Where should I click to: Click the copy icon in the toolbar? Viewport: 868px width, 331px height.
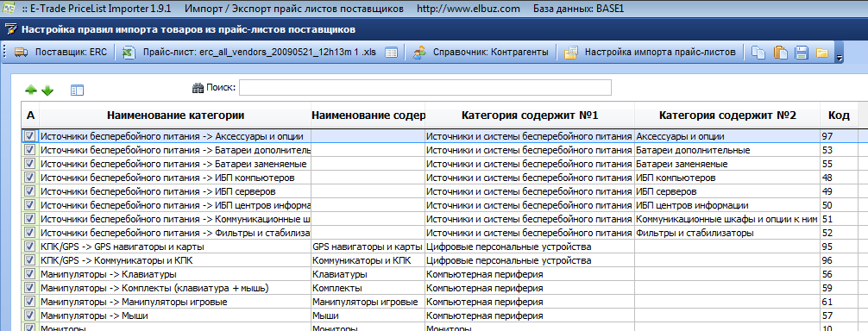(758, 53)
